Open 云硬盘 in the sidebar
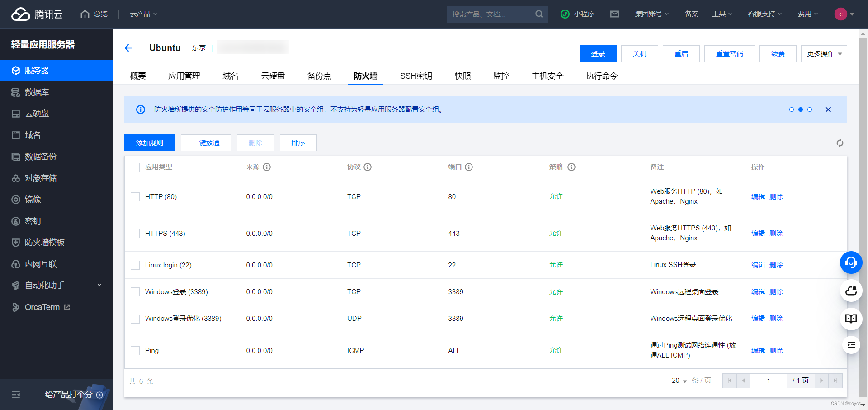Screen dimensions: 868x410 (57, 114)
